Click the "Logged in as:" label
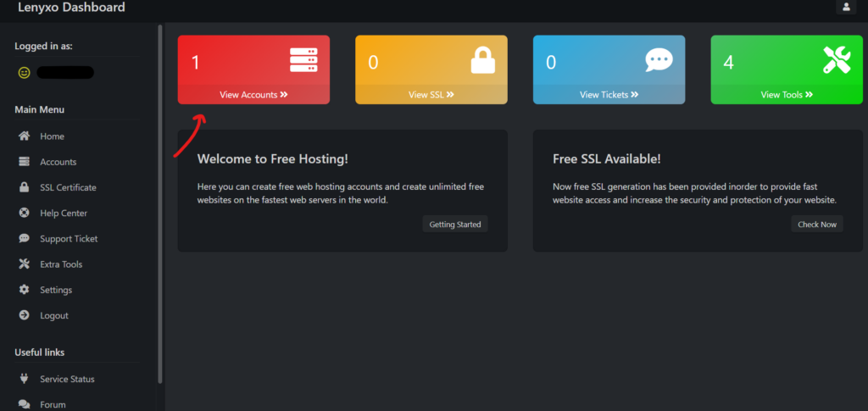The image size is (868, 411). [x=44, y=46]
